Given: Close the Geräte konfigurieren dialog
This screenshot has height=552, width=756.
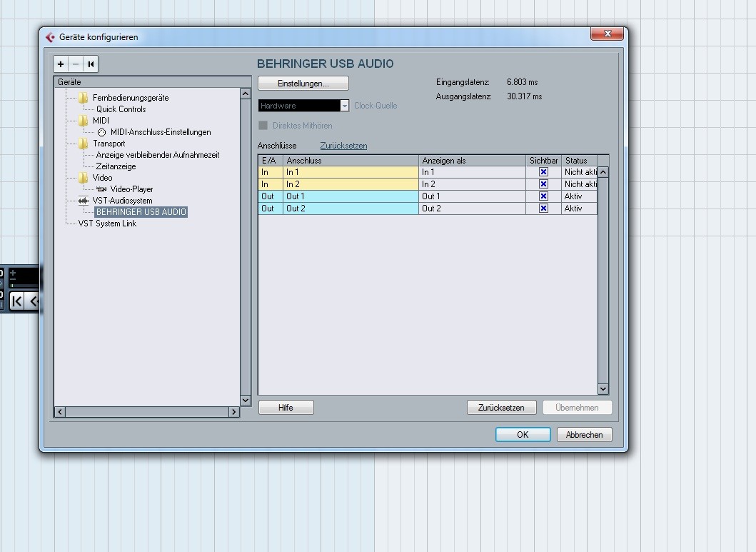Looking at the screenshot, I should coord(607,34).
